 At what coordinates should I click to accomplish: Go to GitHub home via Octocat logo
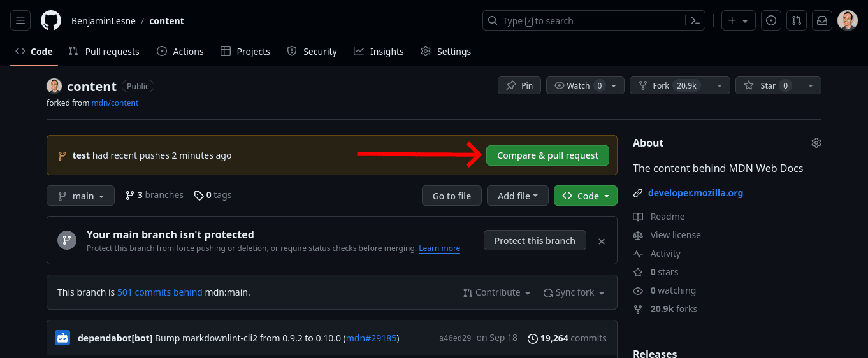pyautogui.click(x=51, y=20)
